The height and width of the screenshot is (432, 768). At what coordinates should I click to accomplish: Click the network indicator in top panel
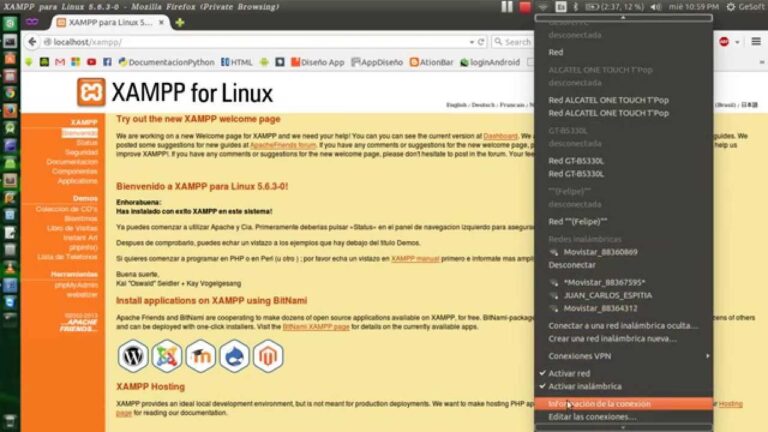pyautogui.click(x=543, y=7)
